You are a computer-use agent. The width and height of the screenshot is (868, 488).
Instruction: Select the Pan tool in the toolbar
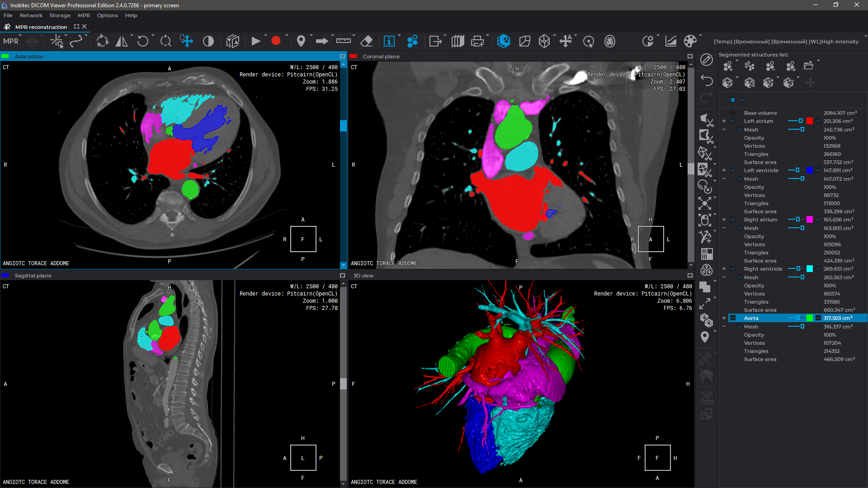coord(187,41)
